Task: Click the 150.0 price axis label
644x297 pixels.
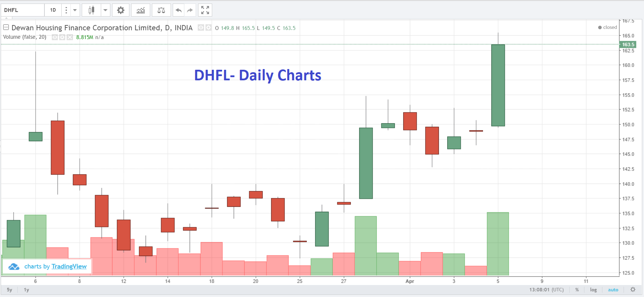Action: point(628,125)
